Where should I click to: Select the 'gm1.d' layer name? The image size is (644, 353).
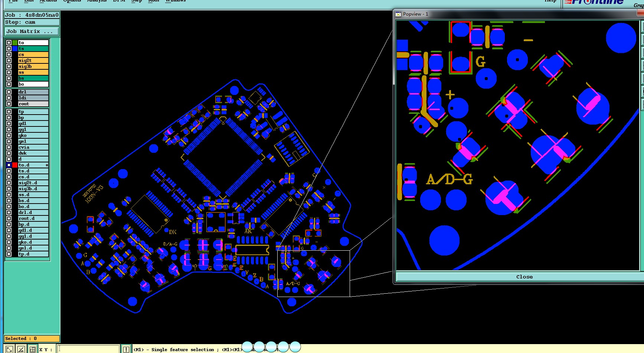[33, 248]
